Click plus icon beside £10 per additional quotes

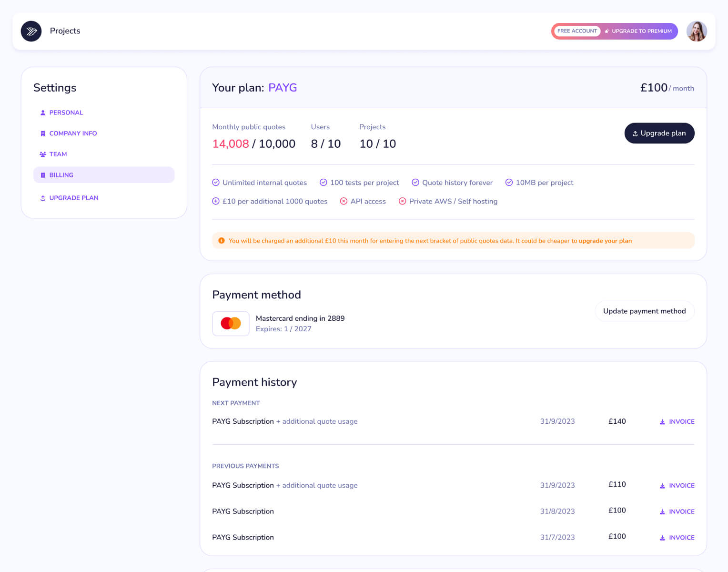coord(216,201)
